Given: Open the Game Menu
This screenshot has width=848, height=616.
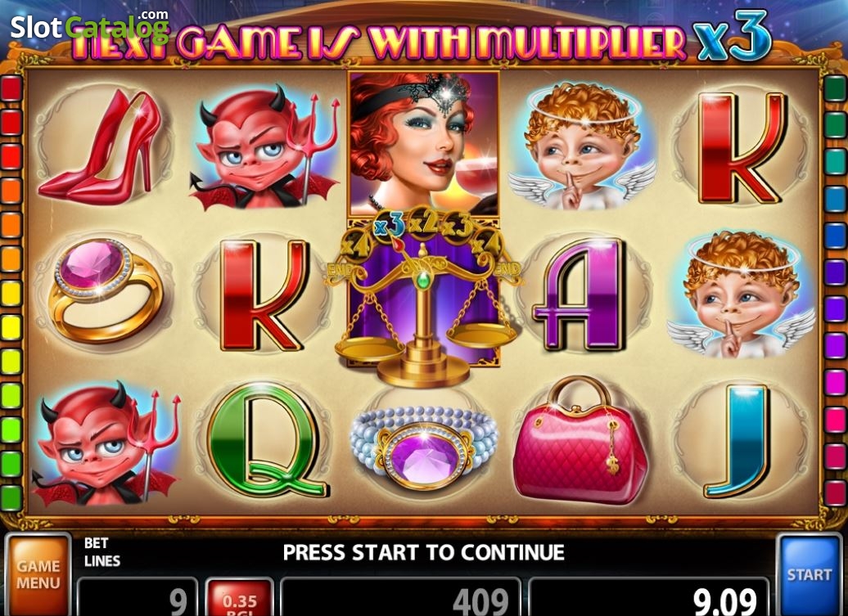Looking at the screenshot, I should point(38,574).
